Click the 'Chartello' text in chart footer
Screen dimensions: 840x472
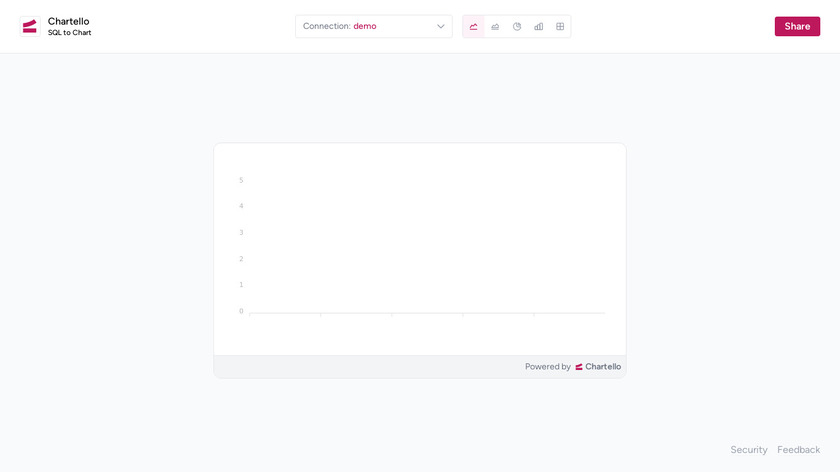click(603, 367)
